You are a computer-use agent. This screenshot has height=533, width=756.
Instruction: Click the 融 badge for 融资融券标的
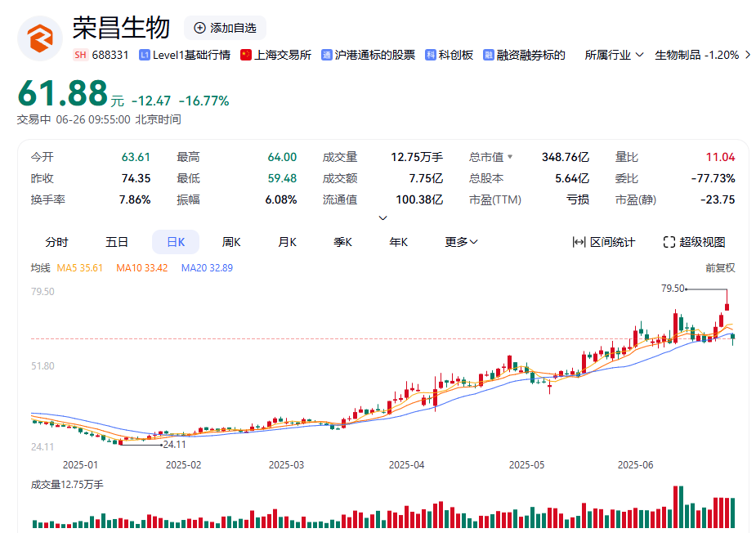tap(489, 55)
